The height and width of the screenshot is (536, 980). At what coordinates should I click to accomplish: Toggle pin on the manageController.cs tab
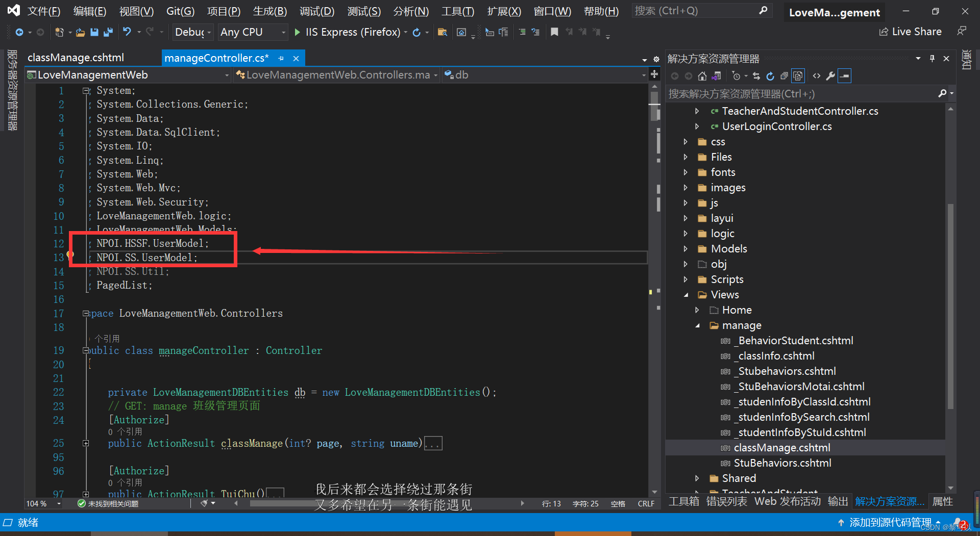pos(281,59)
